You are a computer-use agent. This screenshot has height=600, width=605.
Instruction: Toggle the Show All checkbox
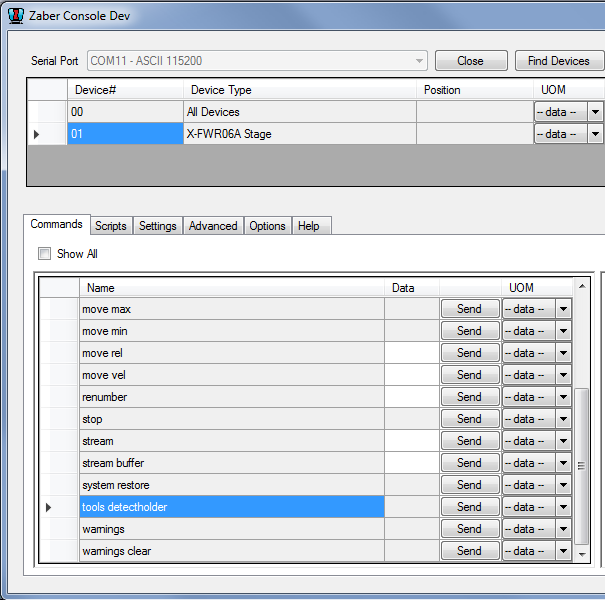click(44, 254)
